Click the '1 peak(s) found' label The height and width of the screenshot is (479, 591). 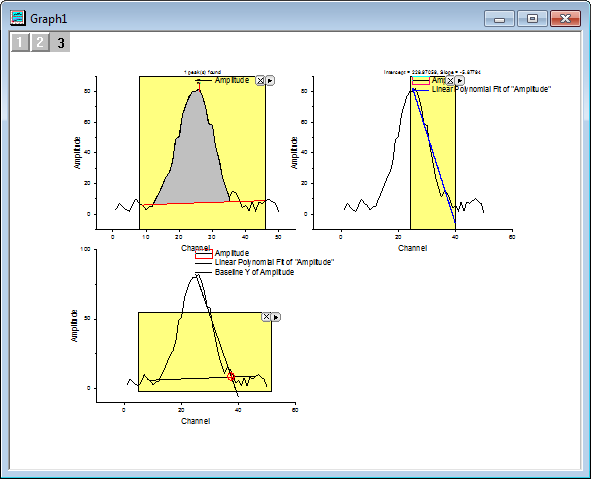tap(202, 72)
